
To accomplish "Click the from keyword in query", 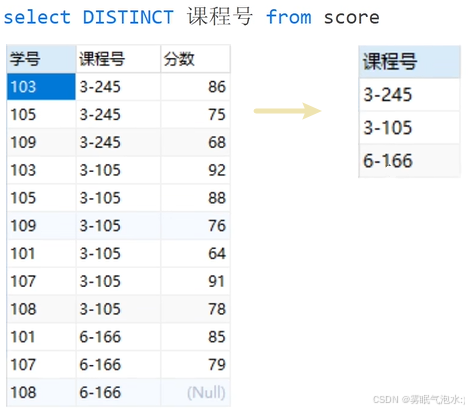I will coord(289,17).
